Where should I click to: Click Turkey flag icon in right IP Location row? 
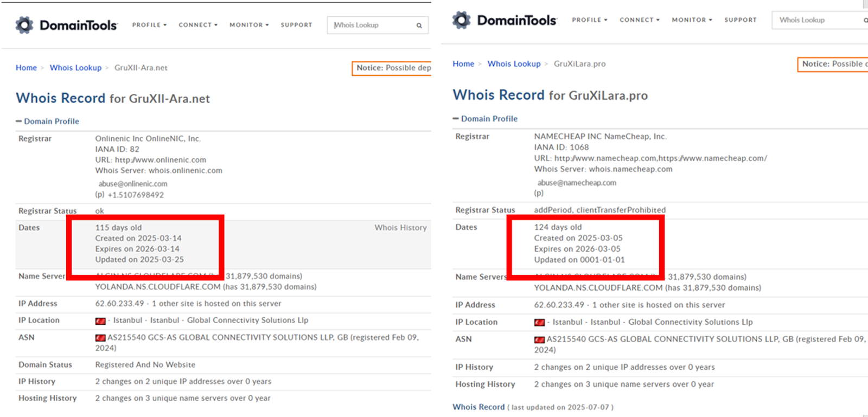(x=539, y=323)
